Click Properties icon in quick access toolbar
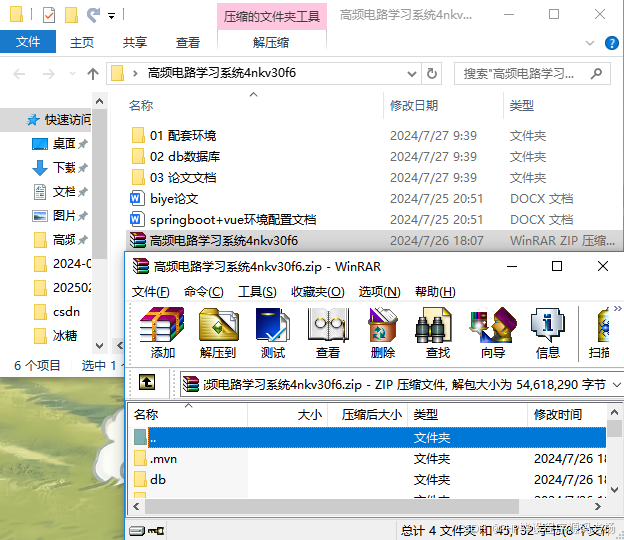 pyautogui.click(x=49, y=16)
